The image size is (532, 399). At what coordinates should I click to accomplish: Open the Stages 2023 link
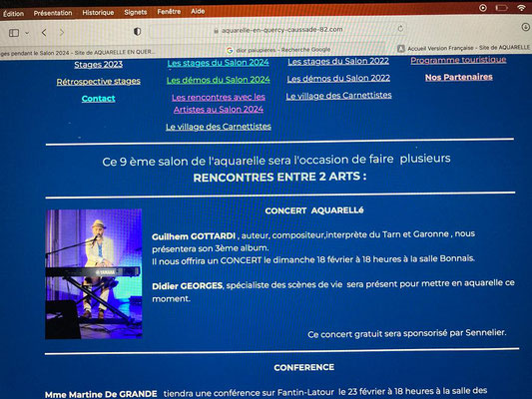[x=99, y=65]
